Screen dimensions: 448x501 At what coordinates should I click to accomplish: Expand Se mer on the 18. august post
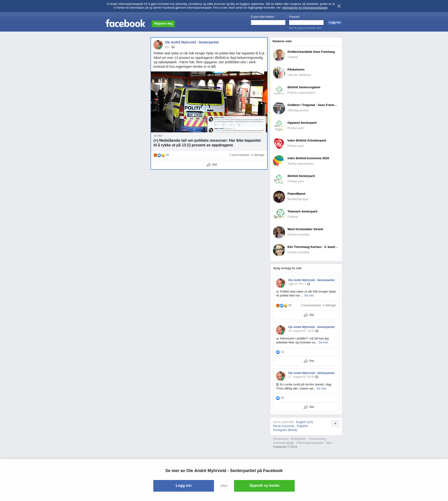323,343
